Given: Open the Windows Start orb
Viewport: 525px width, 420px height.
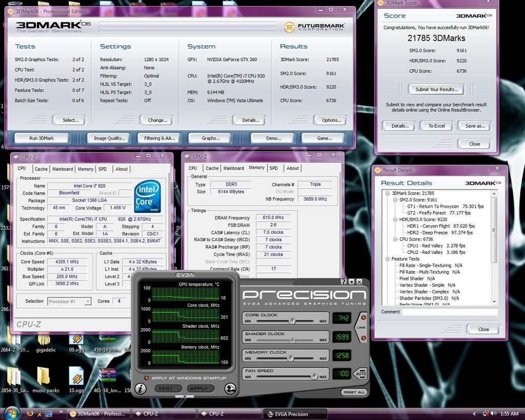Looking at the screenshot, I should (x=12, y=414).
